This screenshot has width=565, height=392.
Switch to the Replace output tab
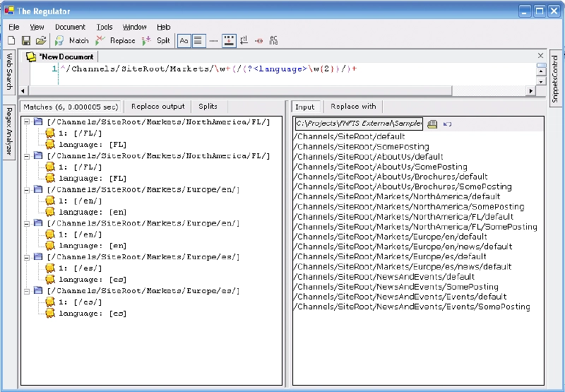pos(157,107)
